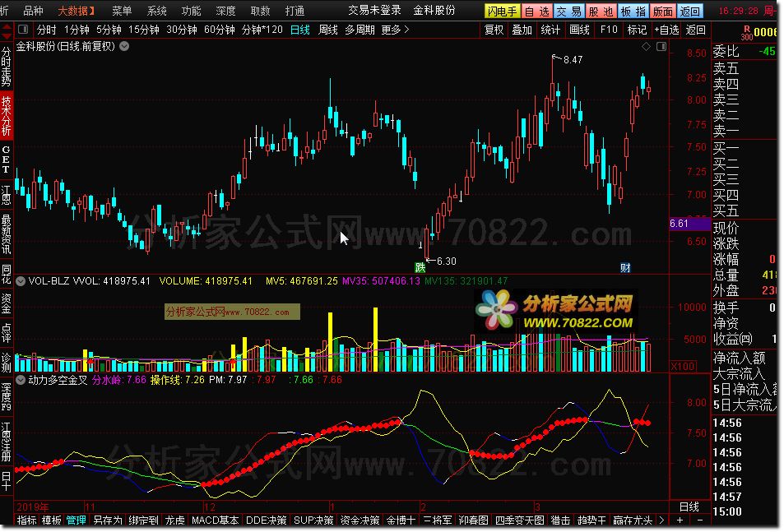Switch to 60分钟 period
This screenshot has width=784, height=532.
click(220, 30)
